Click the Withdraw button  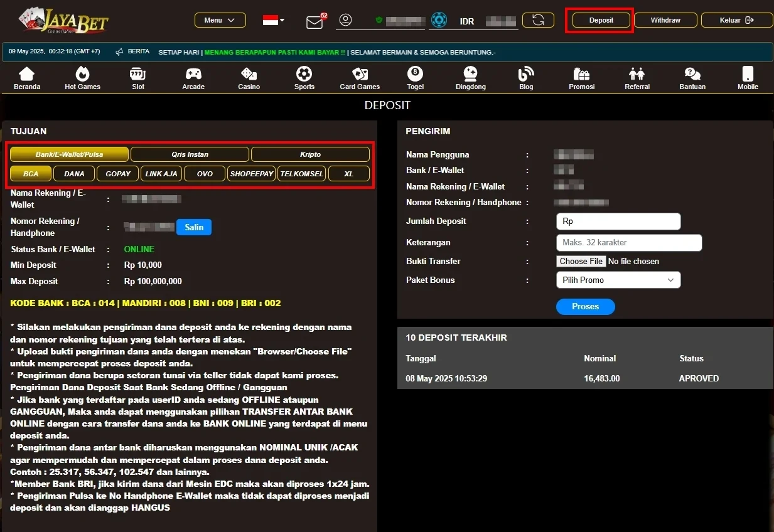point(665,20)
